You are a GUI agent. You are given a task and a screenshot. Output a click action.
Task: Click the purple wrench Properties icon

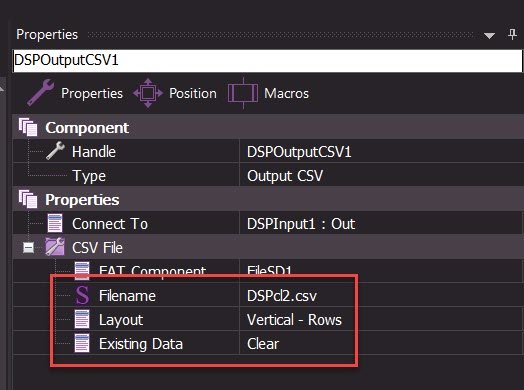[40, 93]
